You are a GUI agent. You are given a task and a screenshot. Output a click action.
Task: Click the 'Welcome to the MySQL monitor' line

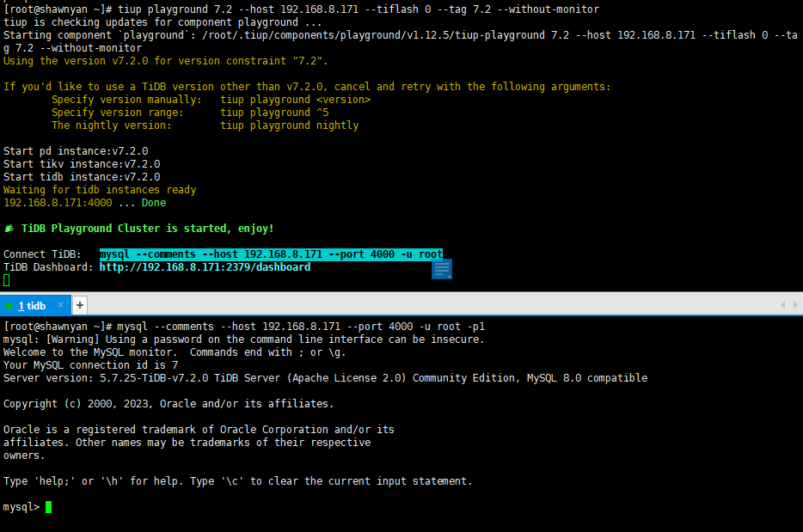tap(175, 352)
